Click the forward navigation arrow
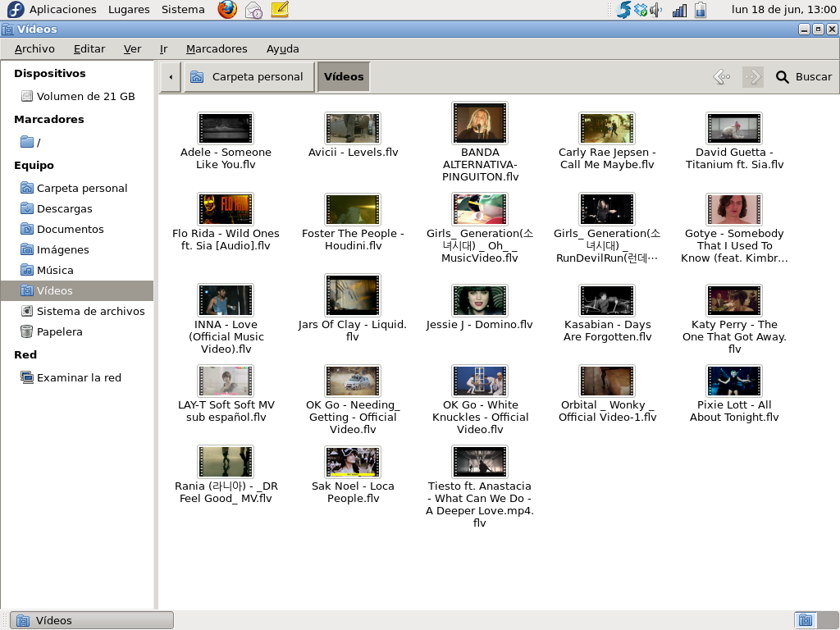840x630 pixels. pos(753,77)
